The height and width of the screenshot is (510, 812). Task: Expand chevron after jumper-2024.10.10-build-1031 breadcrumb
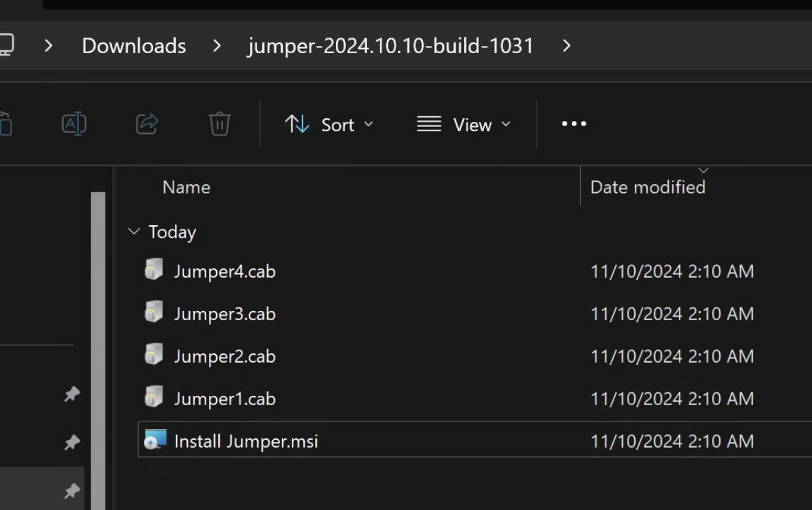coord(566,46)
